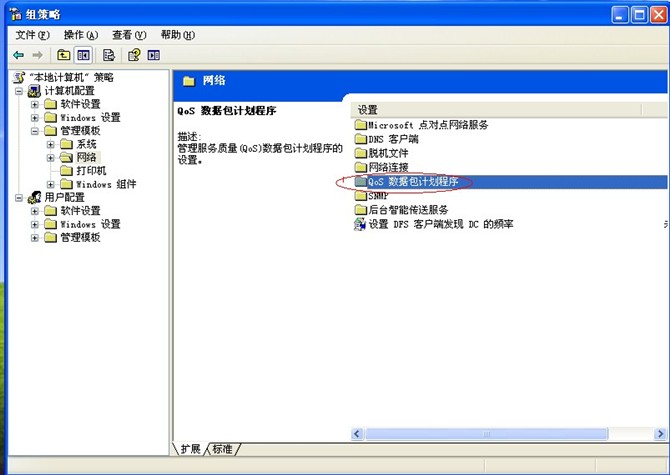Screen dimensions: 670x475
Task: Click the Export list toolbar icon
Action: [x=109, y=55]
